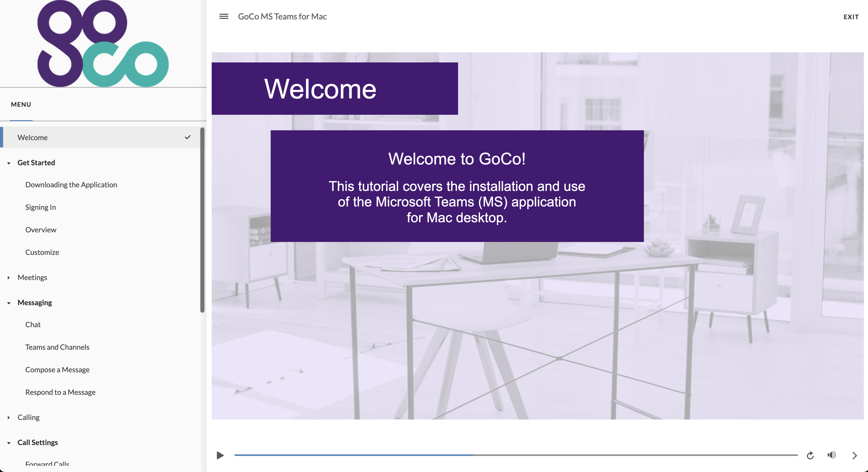Open Downloading the Application
Screen dimensions: 868x472
[x=71, y=184]
